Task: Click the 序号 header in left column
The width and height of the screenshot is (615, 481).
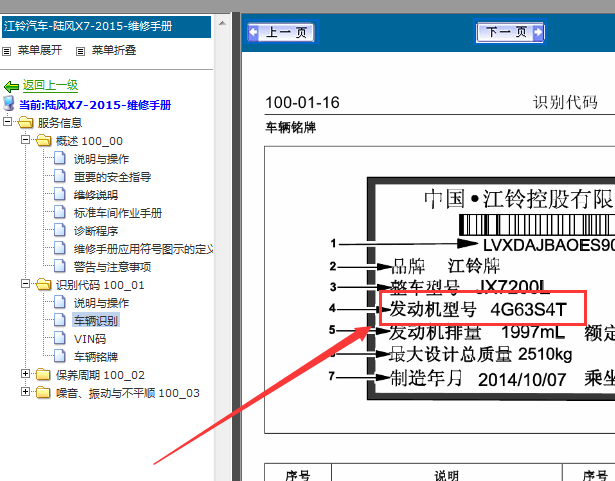Action: pyautogui.click(x=298, y=475)
